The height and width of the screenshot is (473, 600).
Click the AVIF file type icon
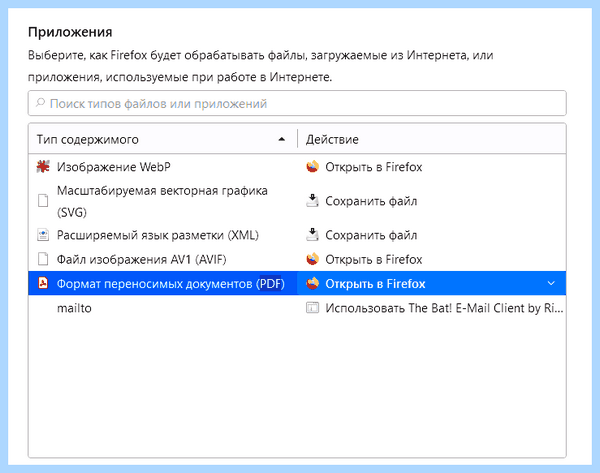43,259
